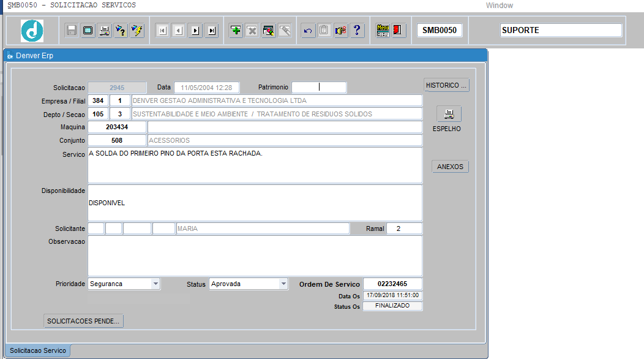The image size is (644, 359).
Task: Open Help via the question mark icon
Action: (x=358, y=31)
